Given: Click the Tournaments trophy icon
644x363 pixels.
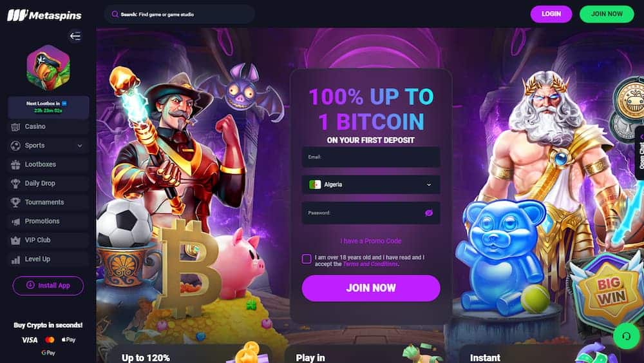Looking at the screenshot, I should [x=15, y=202].
